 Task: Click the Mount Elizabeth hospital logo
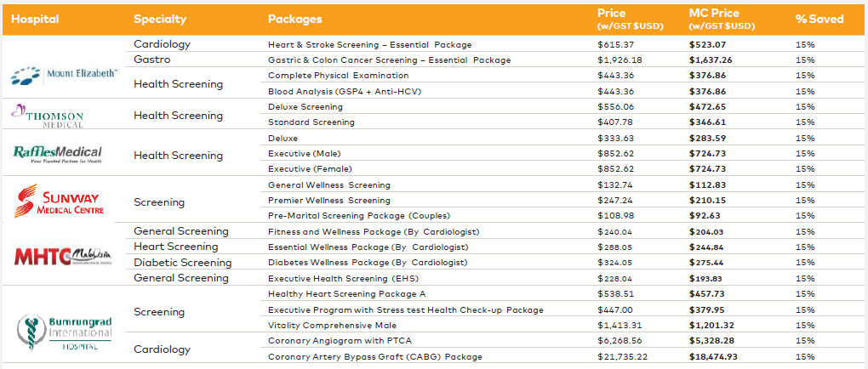click(x=64, y=75)
